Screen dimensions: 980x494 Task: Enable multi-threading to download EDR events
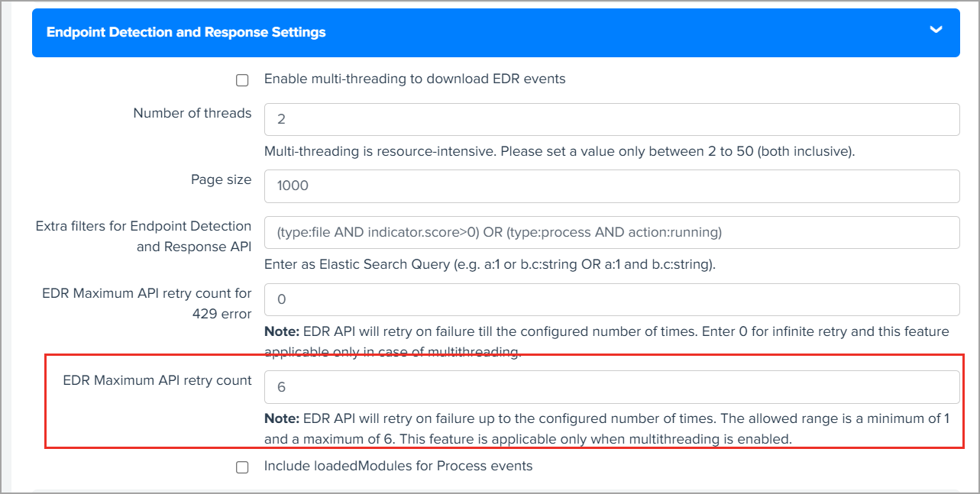point(242,79)
